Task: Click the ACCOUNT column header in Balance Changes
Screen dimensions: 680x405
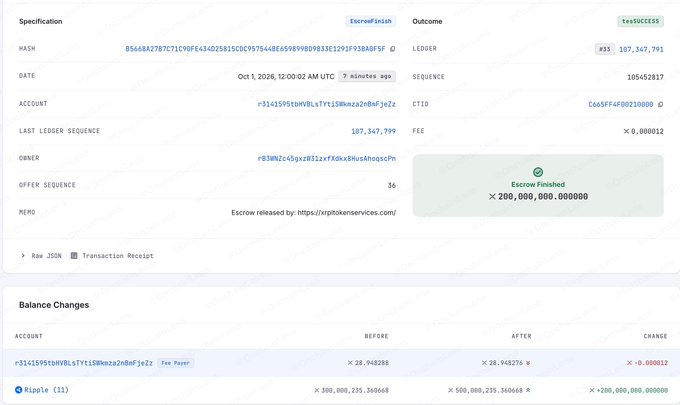Action: click(29, 336)
